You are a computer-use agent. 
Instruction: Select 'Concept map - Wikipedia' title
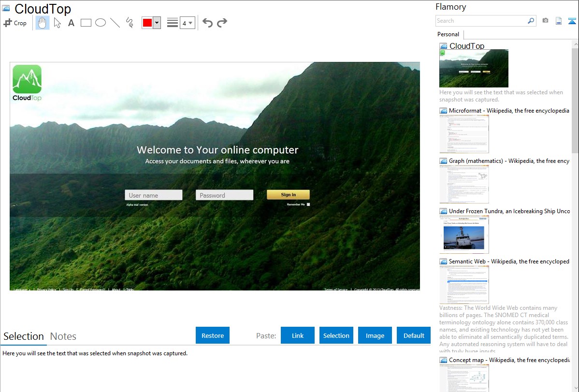point(509,360)
